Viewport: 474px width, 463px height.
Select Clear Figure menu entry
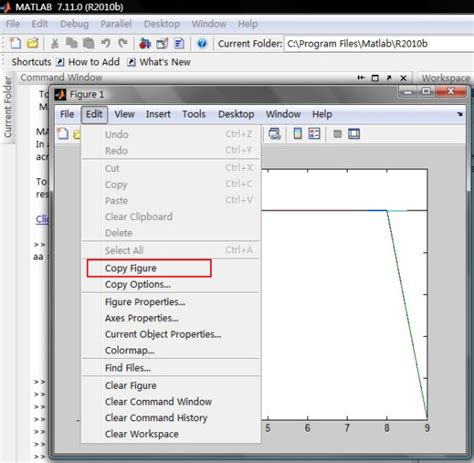pyautogui.click(x=171, y=386)
